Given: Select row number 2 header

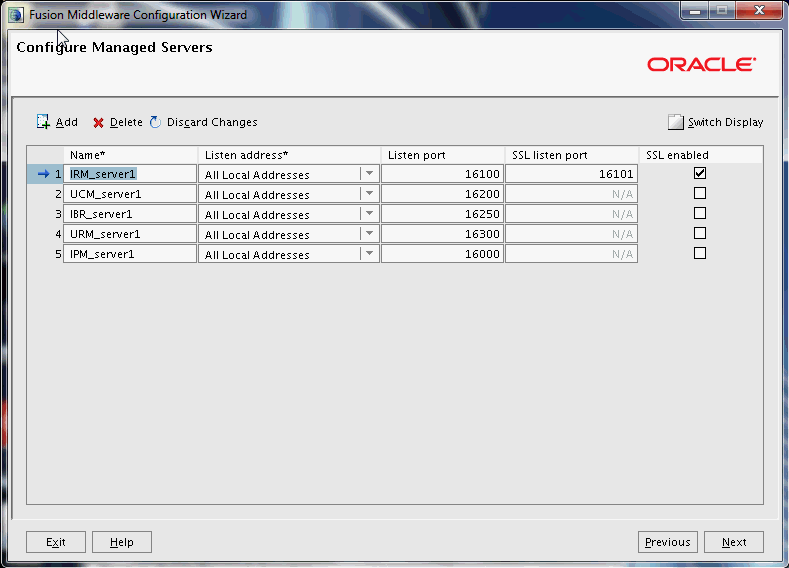Looking at the screenshot, I should pyautogui.click(x=45, y=194).
